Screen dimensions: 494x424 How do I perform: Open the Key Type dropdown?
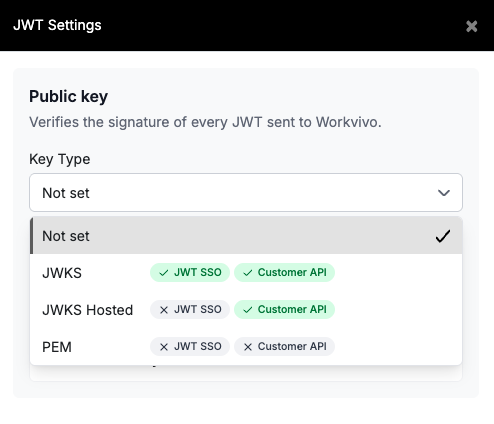246,192
